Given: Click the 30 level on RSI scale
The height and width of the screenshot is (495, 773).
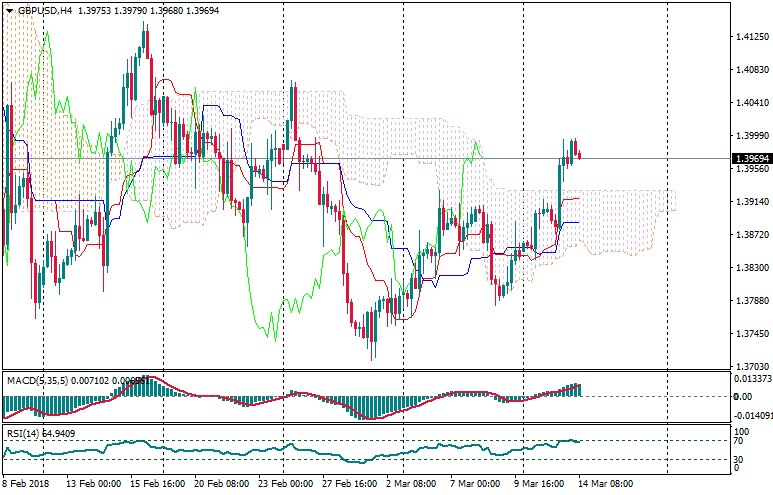Looking at the screenshot, I should pos(738,458).
